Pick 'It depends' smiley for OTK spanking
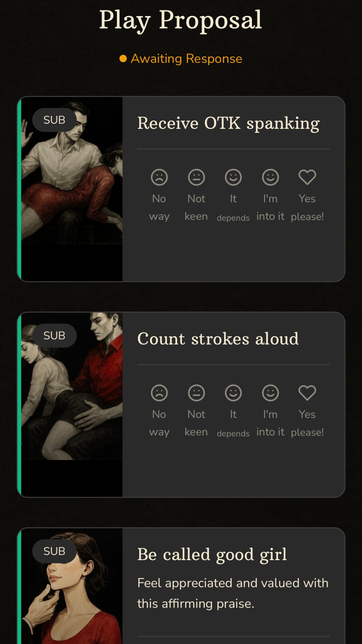 (x=233, y=177)
